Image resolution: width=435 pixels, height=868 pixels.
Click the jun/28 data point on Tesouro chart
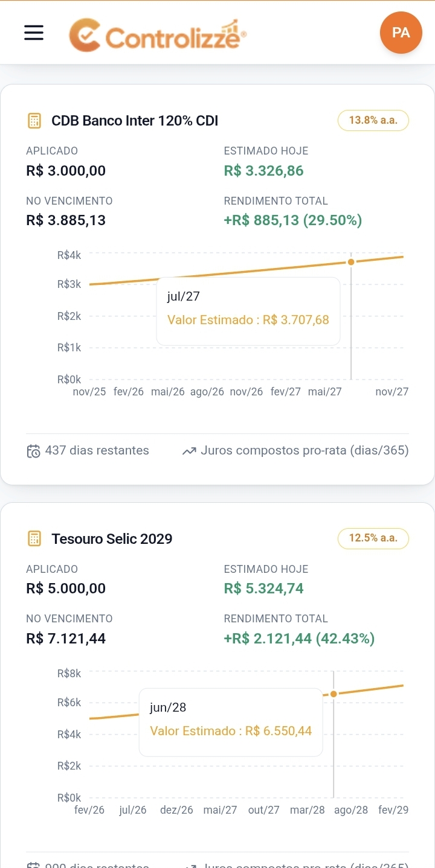coord(333,694)
